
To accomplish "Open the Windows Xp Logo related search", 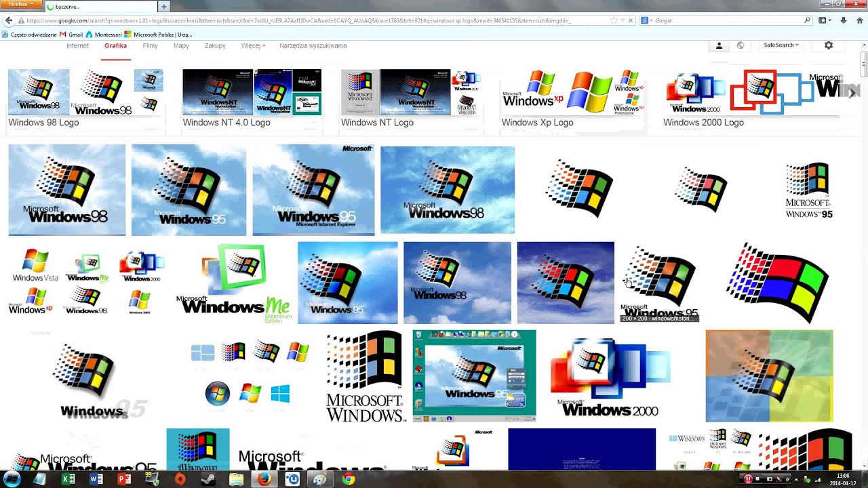I will 573,99.
